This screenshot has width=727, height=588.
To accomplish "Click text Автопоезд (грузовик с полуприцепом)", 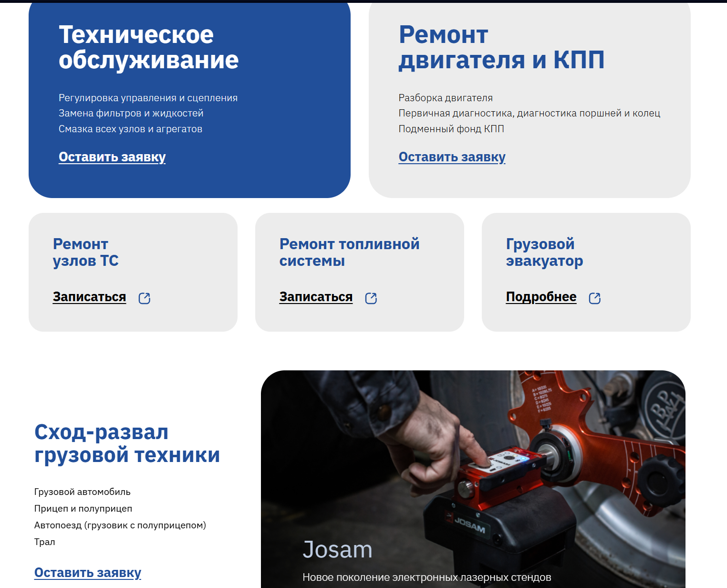I will coord(120,525).
